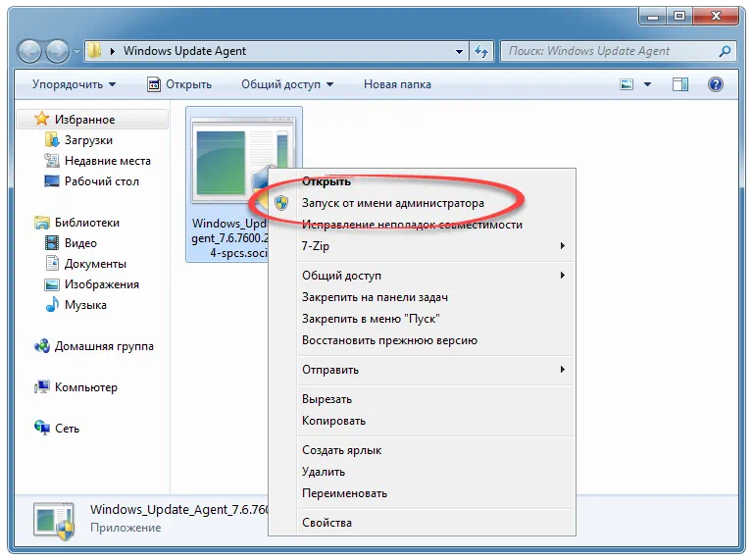Open Рабочий стол in sidebar
The height and width of the screenshot is (560, 753).
pyautogui.click(x=101, y=181)
